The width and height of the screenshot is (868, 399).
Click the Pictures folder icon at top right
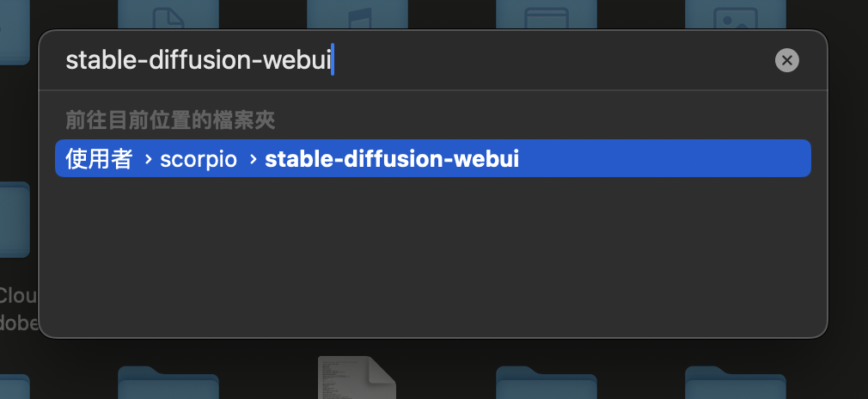[735, 14]
